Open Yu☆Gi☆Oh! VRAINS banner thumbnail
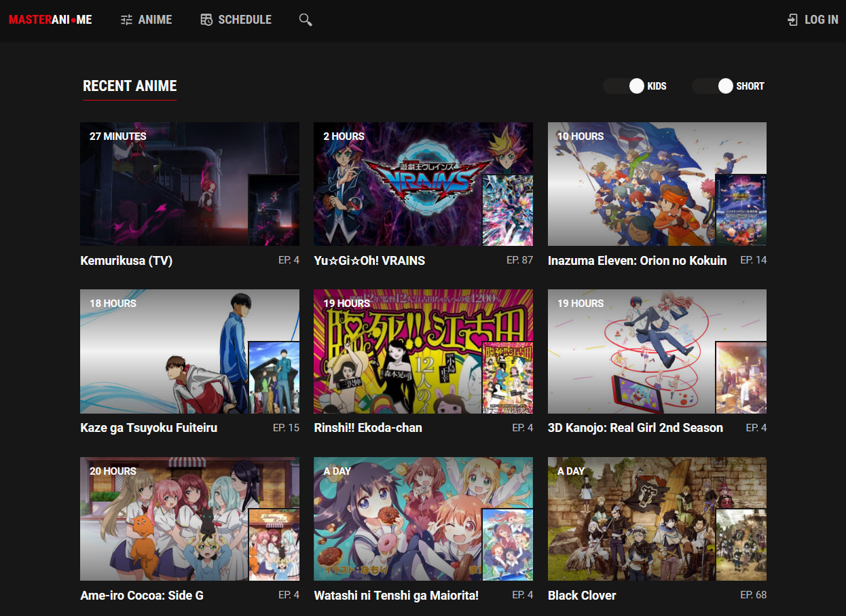The image size is (846, 616). (423, 184)
